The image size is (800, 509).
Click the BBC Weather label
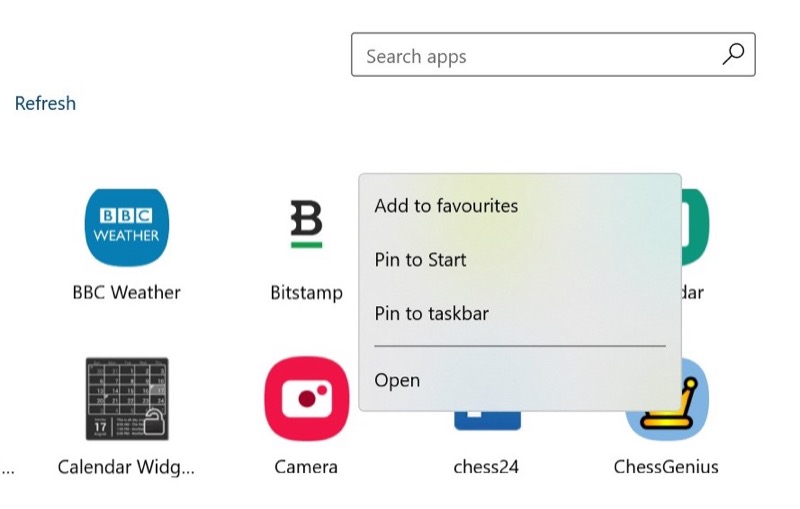pos(127,293)
